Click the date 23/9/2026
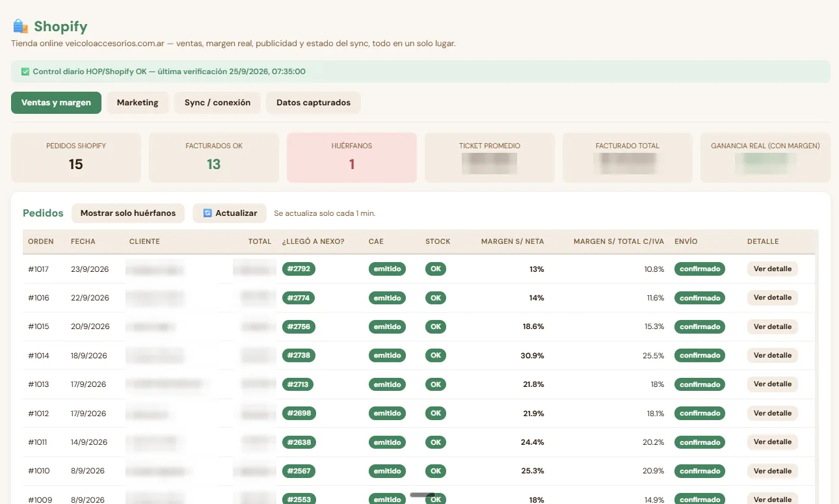The width and height of the screenshot is (839, 504). tap(90, 269)
